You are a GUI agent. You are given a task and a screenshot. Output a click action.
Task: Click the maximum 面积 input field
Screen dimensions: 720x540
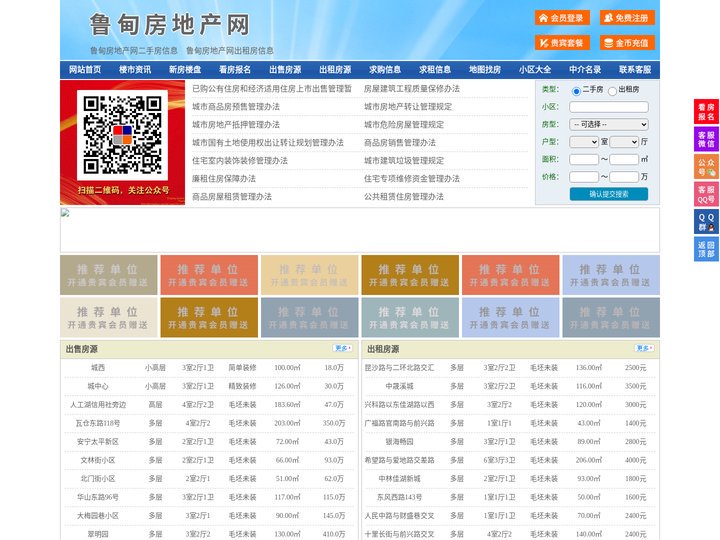coord(624,159)
